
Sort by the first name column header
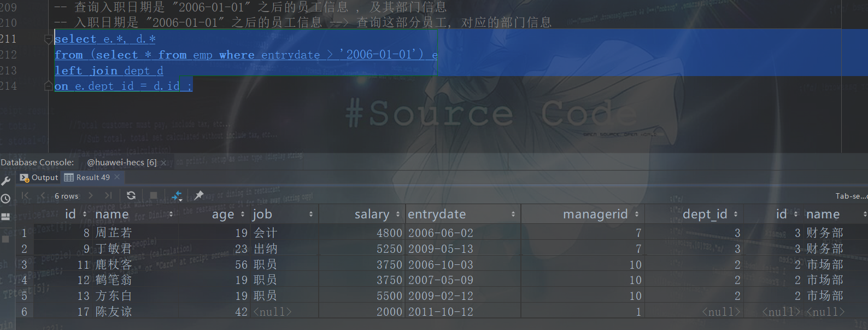coord(134,214)
